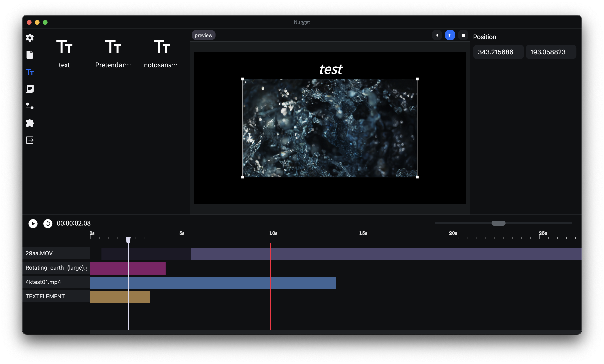Image resolution: width=604 pixels, height=364 pixels.
Task: Jump to the 15s mark on ruler
Action: (363, 233)
